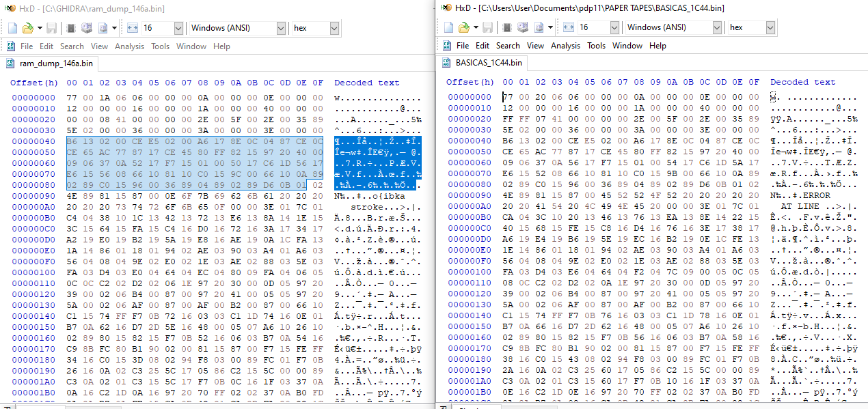Open the open-file recent list arrow in BASICAS_1C44 window
This screenshot has width=868, height=409.
click(475, 27)
